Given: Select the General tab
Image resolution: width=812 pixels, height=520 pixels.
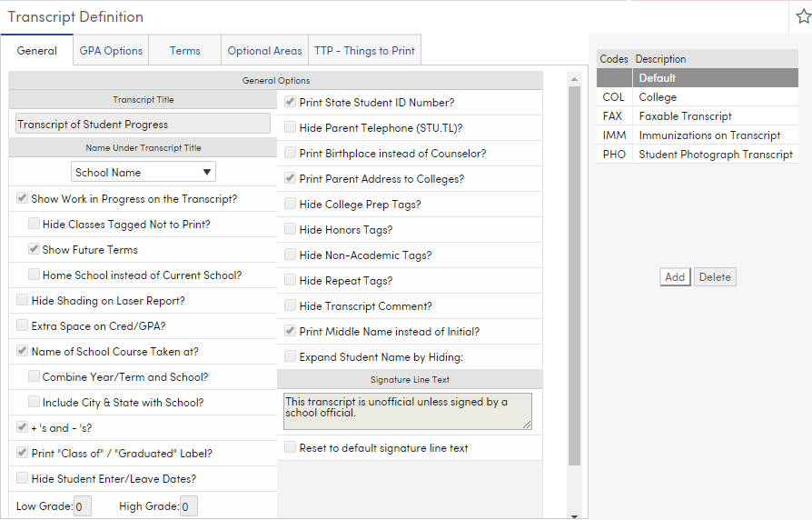Looking at the screenshot, I should click(36, 51).
